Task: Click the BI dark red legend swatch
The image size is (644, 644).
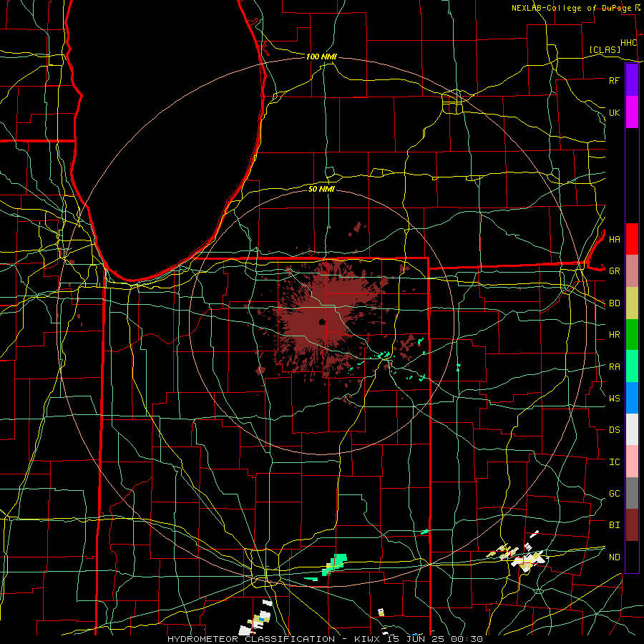Action: click(632, 525)
